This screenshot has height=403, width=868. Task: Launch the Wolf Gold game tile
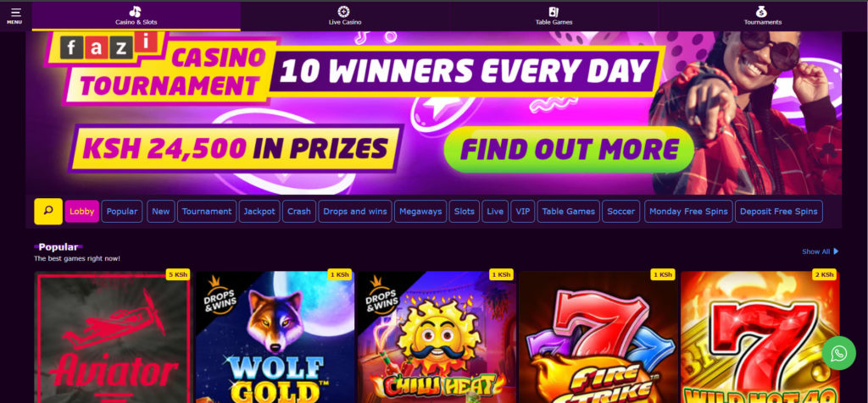click(x=275, y=337)
